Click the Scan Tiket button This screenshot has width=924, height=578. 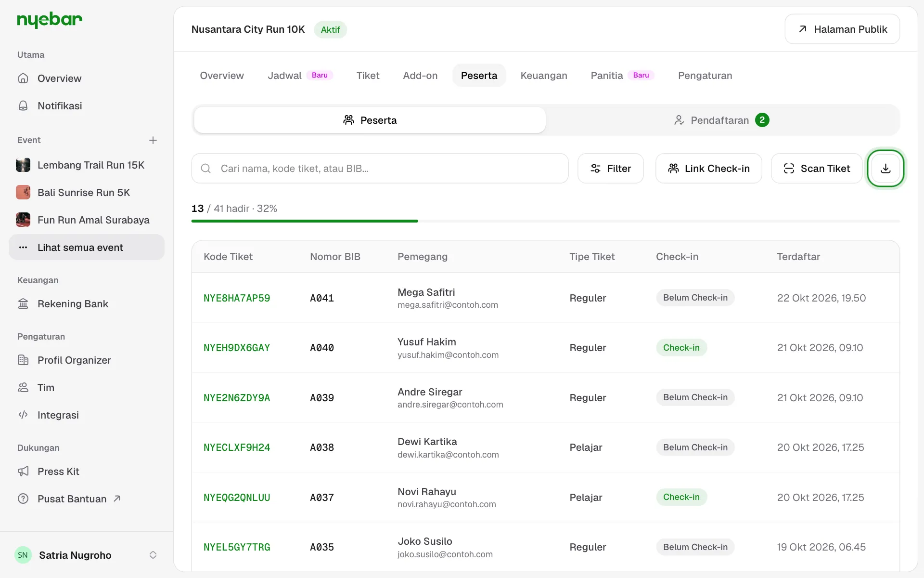click(x=817, y=169)
